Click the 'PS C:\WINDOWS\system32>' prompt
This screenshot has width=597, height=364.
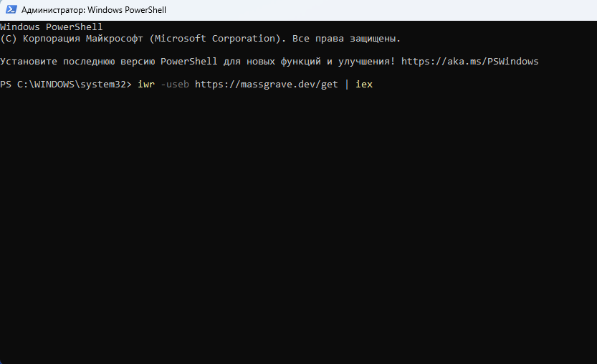pyautogui.click(x=66, y=84)
